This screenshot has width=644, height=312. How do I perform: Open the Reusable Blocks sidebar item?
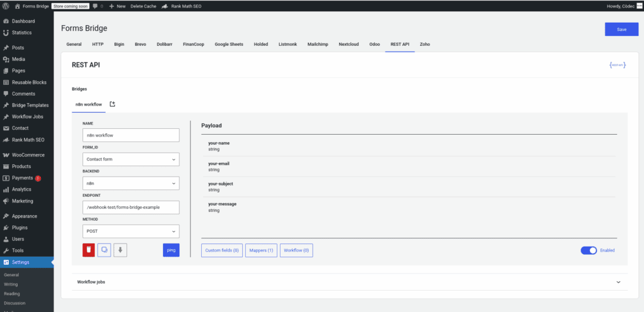[26, 82]
